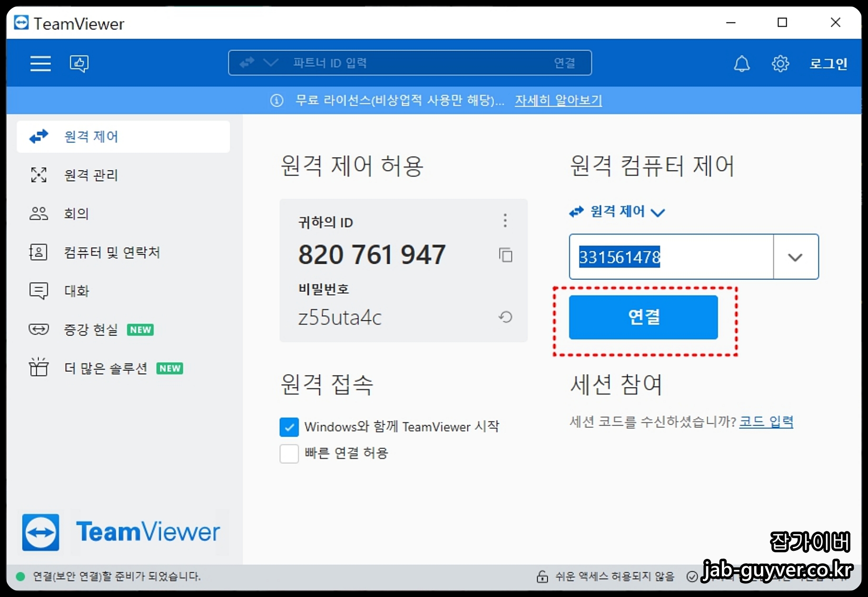Open the 코드 입력 link

coord(766,422)
